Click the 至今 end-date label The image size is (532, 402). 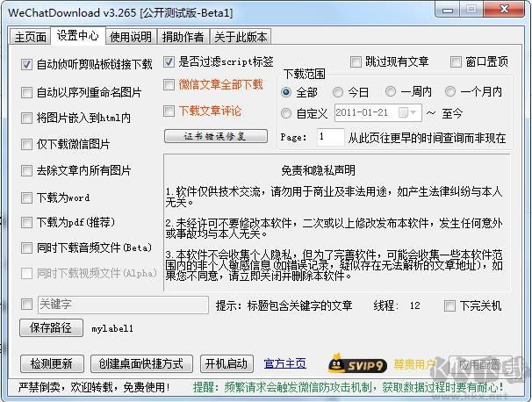(452, 113)
